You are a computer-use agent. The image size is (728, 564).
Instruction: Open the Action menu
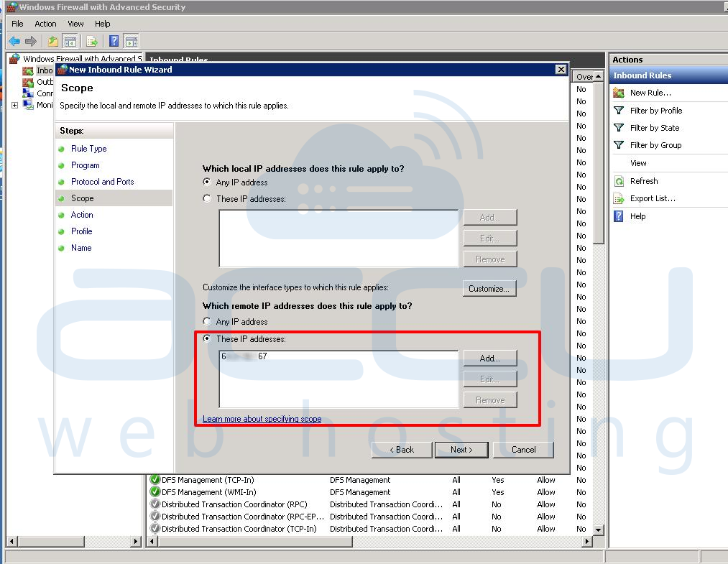pyautogui.click(x=45, y=24)
